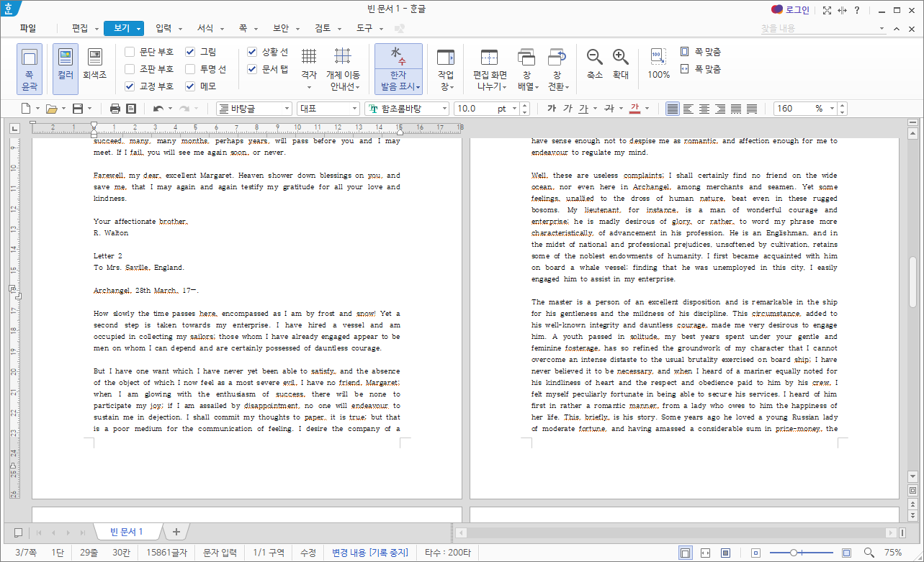Open help question mark icon
Screen dimensions: 924x562
tap(857, 10)
